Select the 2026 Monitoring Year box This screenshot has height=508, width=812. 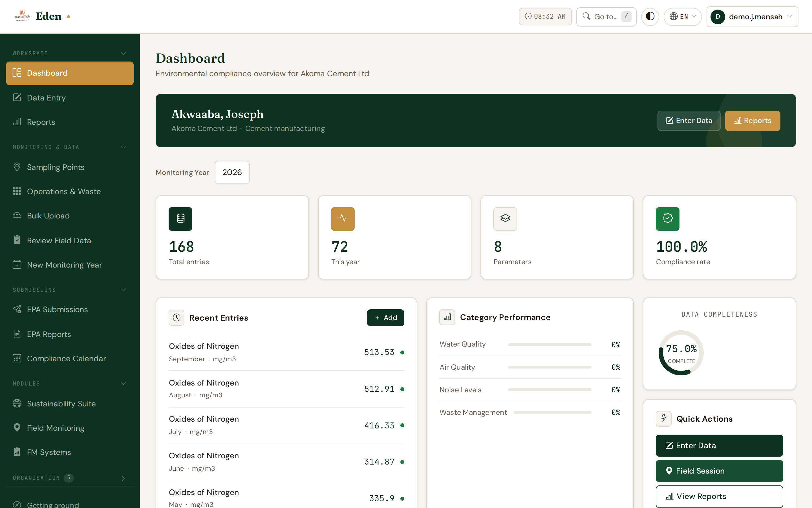point(232,172)
